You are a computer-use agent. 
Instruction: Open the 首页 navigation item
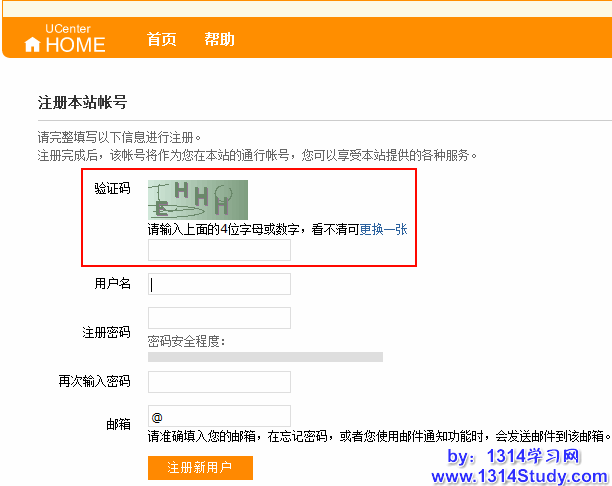pos(161,40)
